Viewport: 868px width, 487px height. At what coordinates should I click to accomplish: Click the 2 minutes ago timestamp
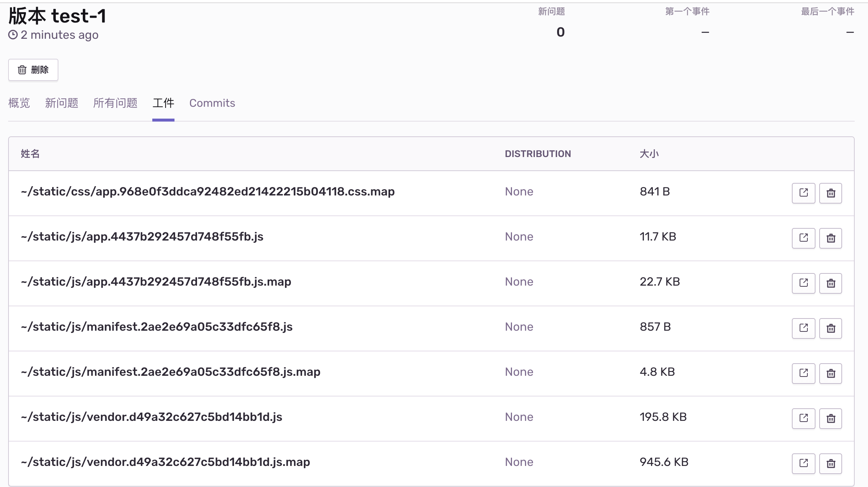pos(59,35)
